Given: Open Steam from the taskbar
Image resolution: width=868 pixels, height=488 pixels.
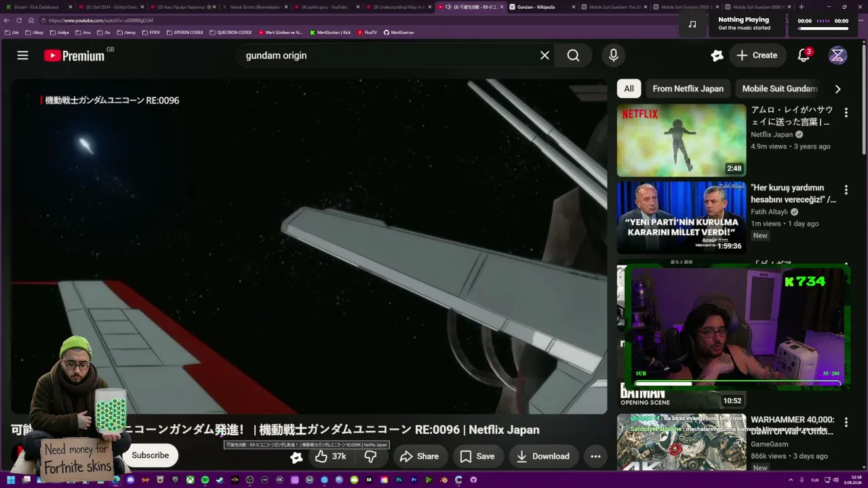Looking at the screenshot, I should pyautogui.click(x=220, y=480).
